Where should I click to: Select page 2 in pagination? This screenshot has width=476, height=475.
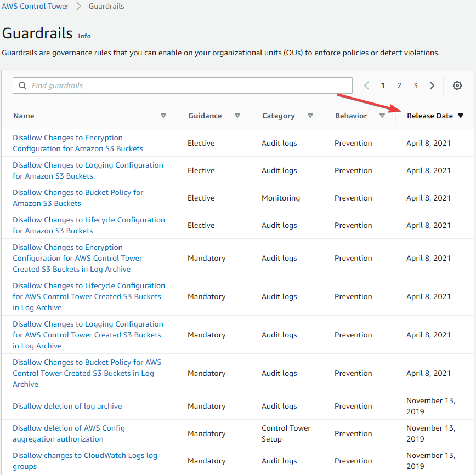tap(399, 85)
